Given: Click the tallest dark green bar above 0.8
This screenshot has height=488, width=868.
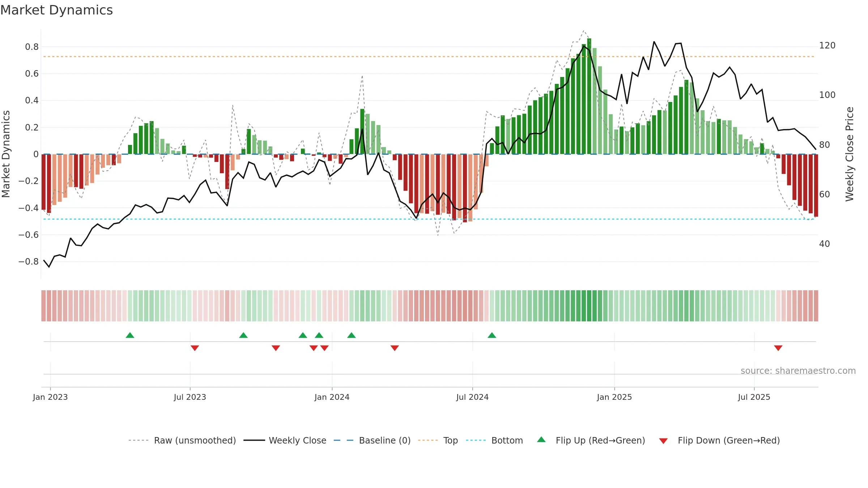Looking at the screenshot, I should tap(589, 96).
